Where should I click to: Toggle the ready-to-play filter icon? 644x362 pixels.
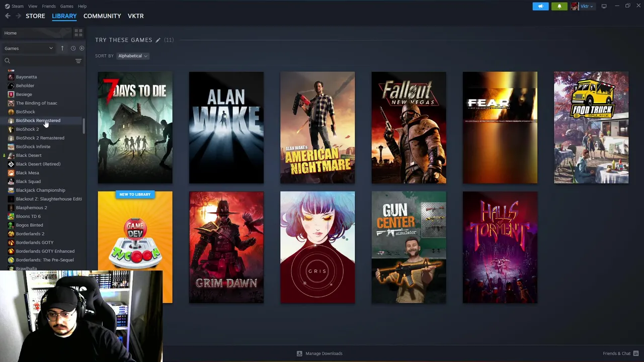point(82,48)
